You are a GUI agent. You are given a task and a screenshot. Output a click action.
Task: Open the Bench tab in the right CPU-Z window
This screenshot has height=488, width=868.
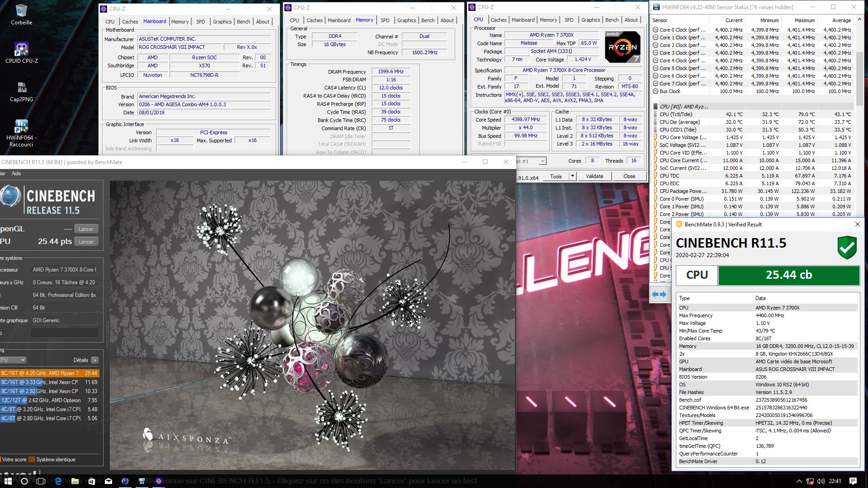pyautogui.click(x=612, y=20)
